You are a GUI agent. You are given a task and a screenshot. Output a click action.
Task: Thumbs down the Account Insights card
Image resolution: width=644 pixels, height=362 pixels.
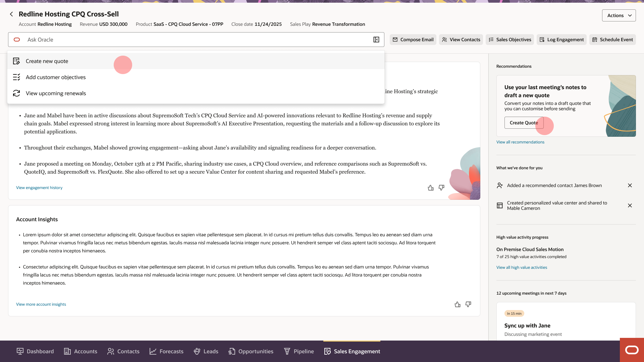[x=468, y=304]
